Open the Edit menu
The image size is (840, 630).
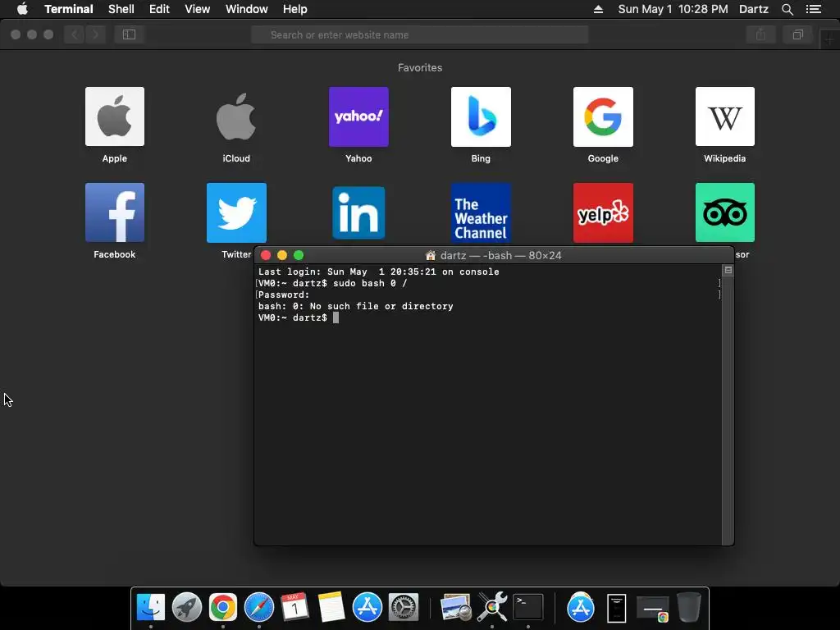click(x=159, y=9)
